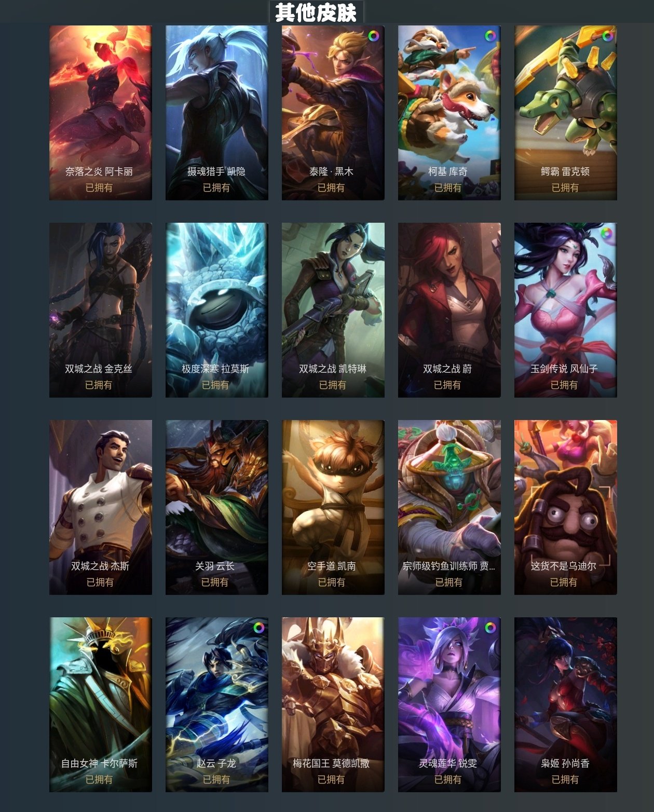Open the 双城之战 凯特琳 skin card
Image resolution: width=654 pixels, height=812 pixels.
[x=333, y=310]
